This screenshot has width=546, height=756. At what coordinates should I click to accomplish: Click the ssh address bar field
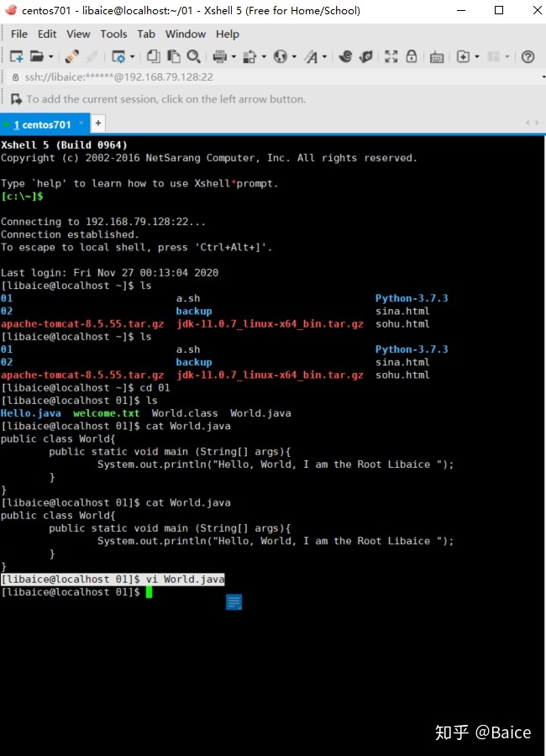[x=273, y=77]
